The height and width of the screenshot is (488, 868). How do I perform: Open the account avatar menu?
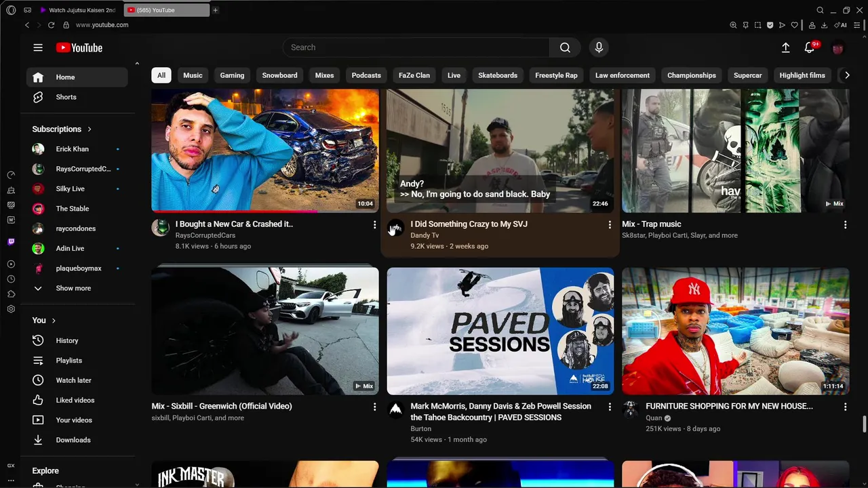tap(838, 47)
